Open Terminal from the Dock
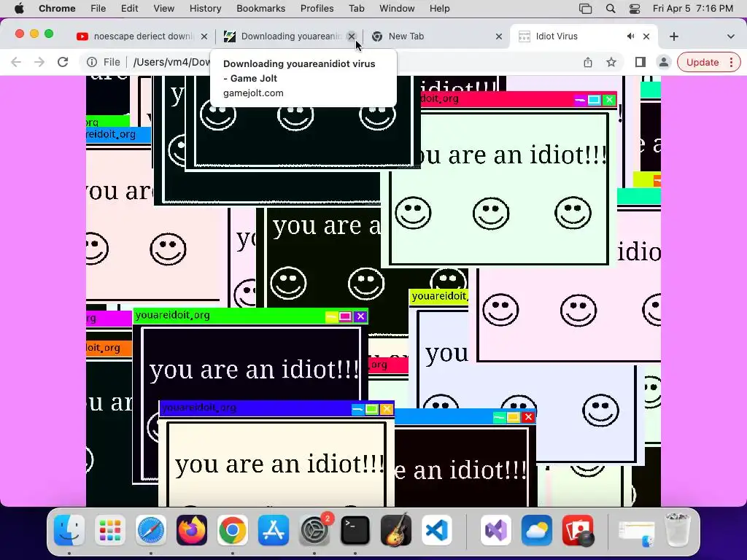 355,530
